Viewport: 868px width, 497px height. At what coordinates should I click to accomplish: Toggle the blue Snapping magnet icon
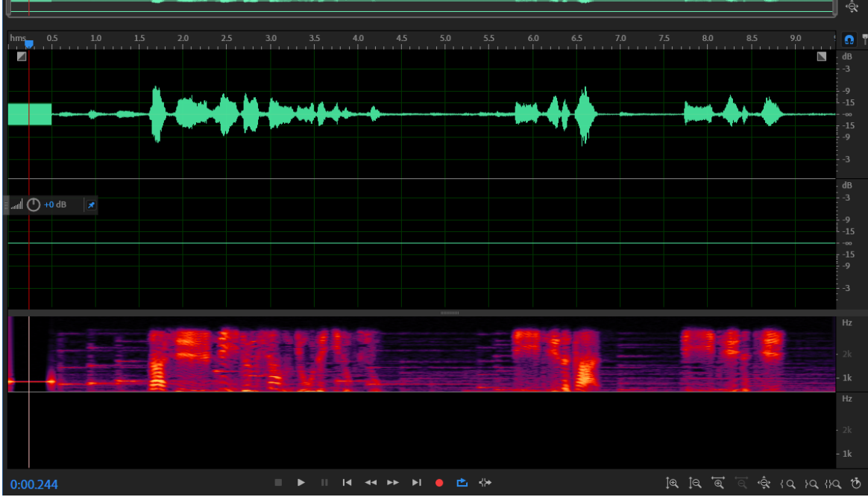pyautogui.click(x=849, y=40)
